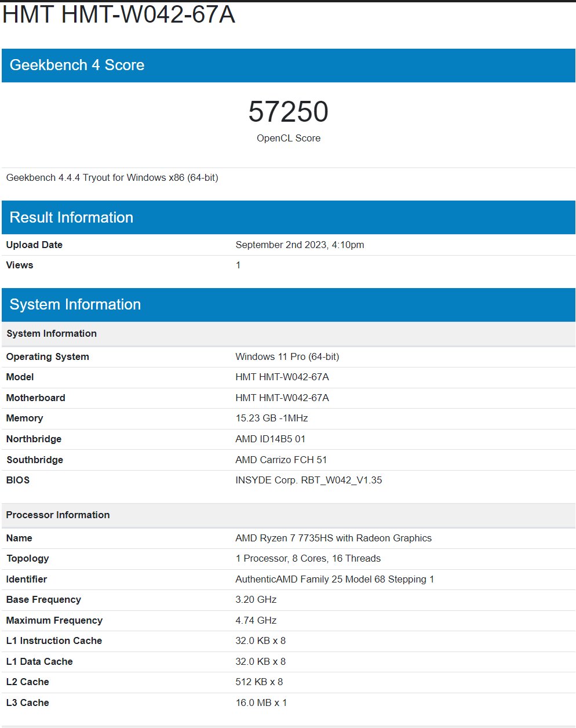Click the processor Name label
The image size is (576, 728).
[19, 538]
